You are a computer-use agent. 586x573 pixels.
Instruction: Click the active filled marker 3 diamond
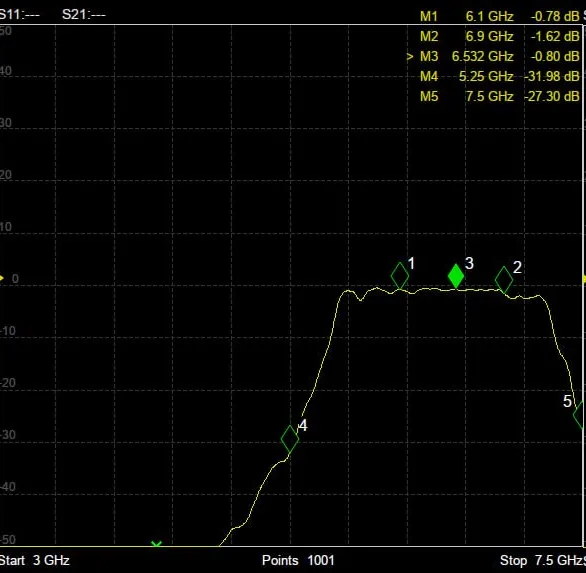pyautogui.click(x=456, y=276)
